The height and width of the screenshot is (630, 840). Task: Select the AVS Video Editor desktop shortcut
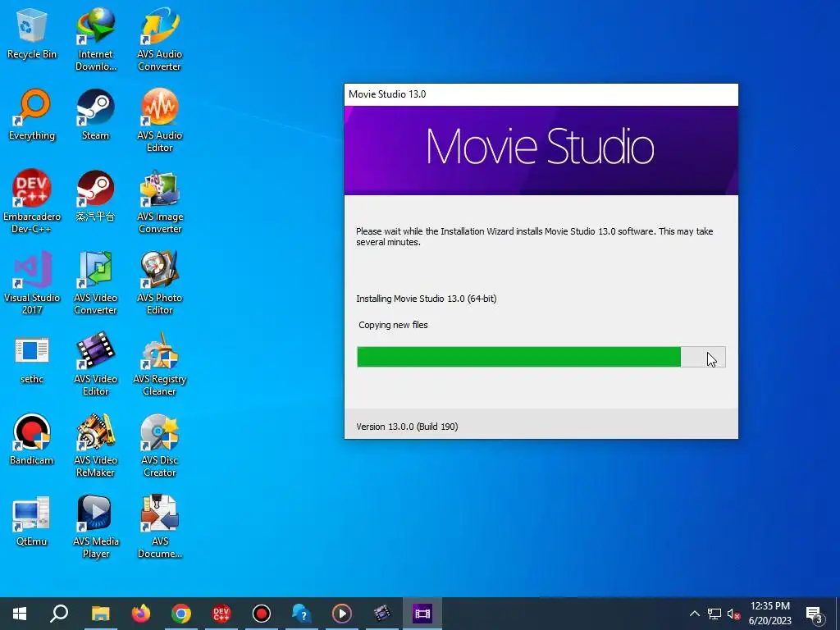(x=96, y=363)
